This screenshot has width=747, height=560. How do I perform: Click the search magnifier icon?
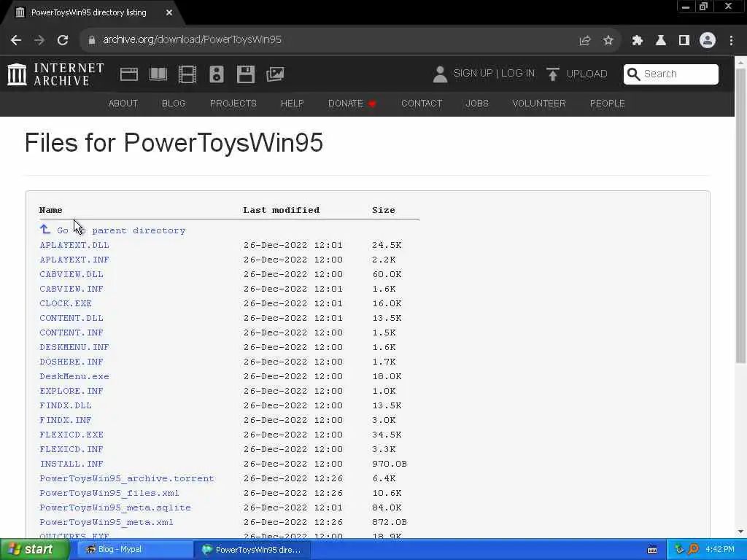[634, 74]
